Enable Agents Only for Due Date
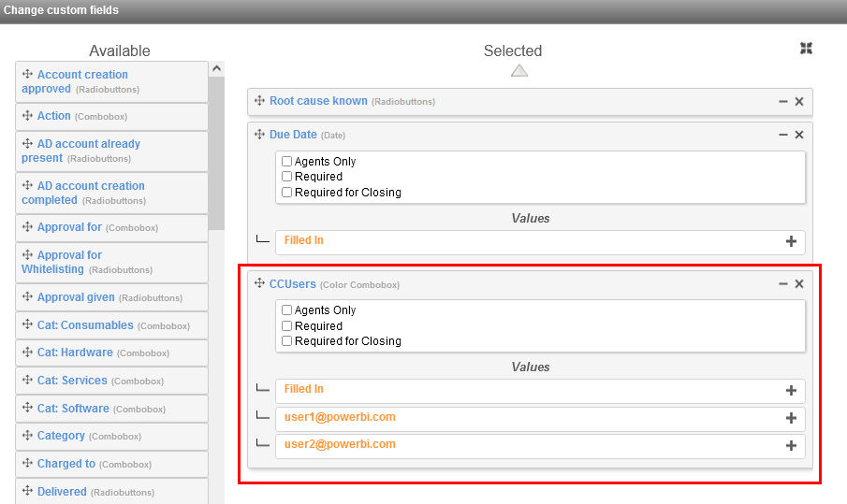Image resolution: width=847 pixels, height=504 pixels. click(x=287, y=162)
